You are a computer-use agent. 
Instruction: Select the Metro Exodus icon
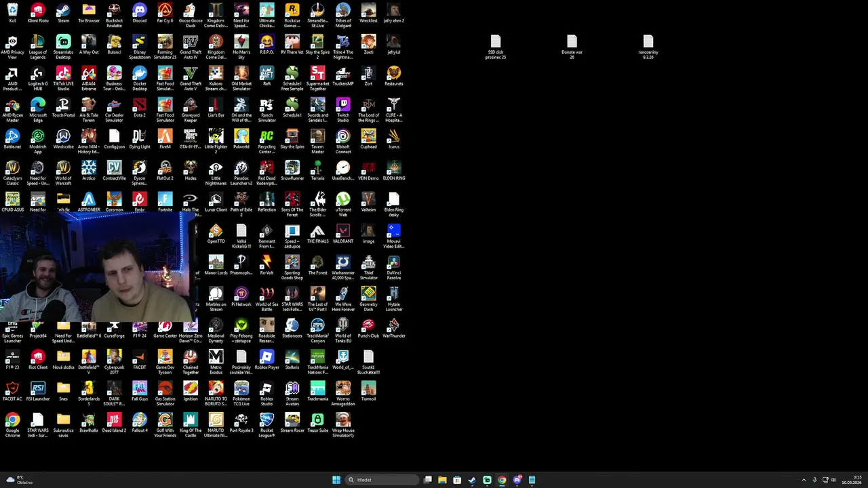[x=216, y=362]
